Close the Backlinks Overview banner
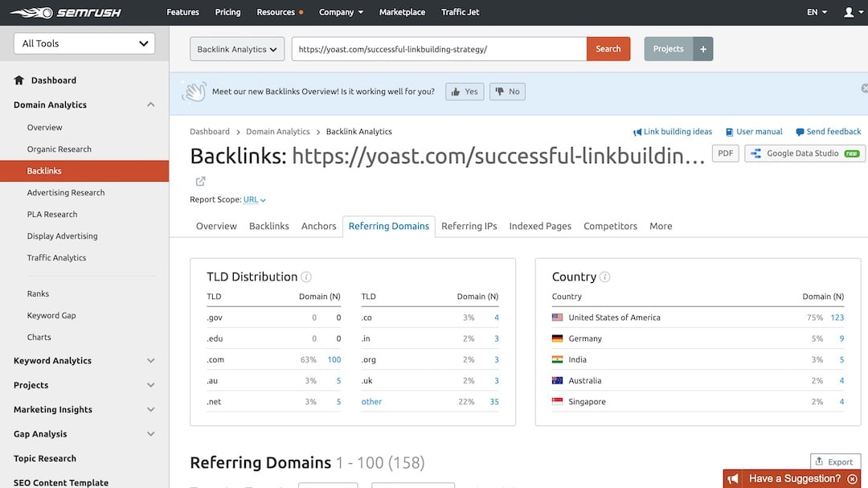Screen dimensions: 868x488 coord(864,88)
